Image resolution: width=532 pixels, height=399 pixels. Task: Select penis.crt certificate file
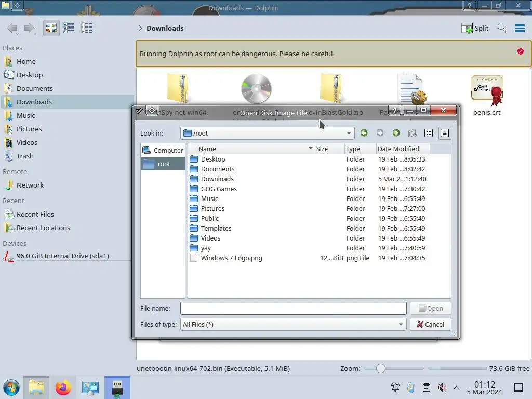point(486,96)
